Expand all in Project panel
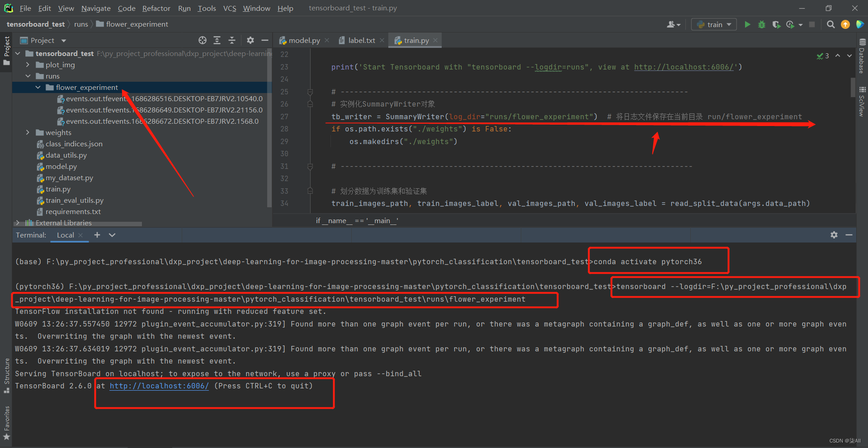 (217, 40)
